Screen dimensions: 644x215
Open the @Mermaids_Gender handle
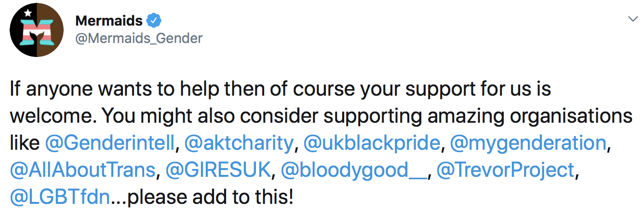139,38
